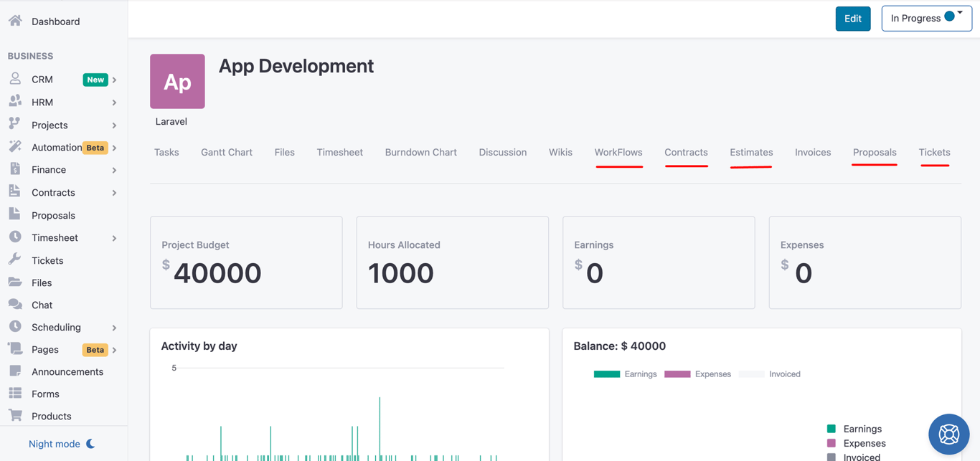Screen dimensions: 980x461
Task: Click the Dashboard home icon
Action: (x=15, y=21)
